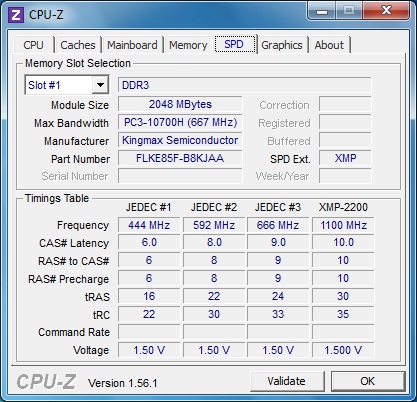The image size is (417, 402).
Task: Click the tRAS value 16 cell
Action: click(149, 296)
